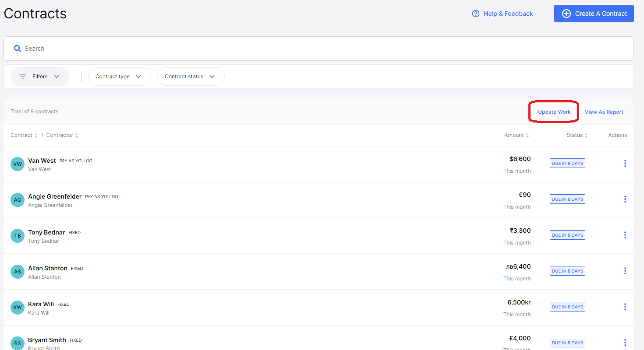Click the TB avatar for Tony Bednar
Screen dimensions: 644x350
click(18, 236)
